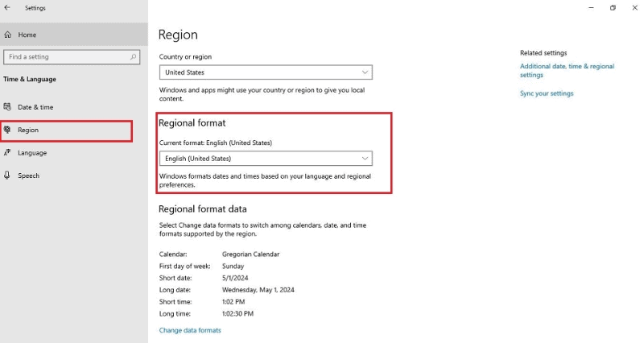This screenshot has height=343, width=644.
Task: Select the 'Speech' label in the sidebar
Action: 28,176
